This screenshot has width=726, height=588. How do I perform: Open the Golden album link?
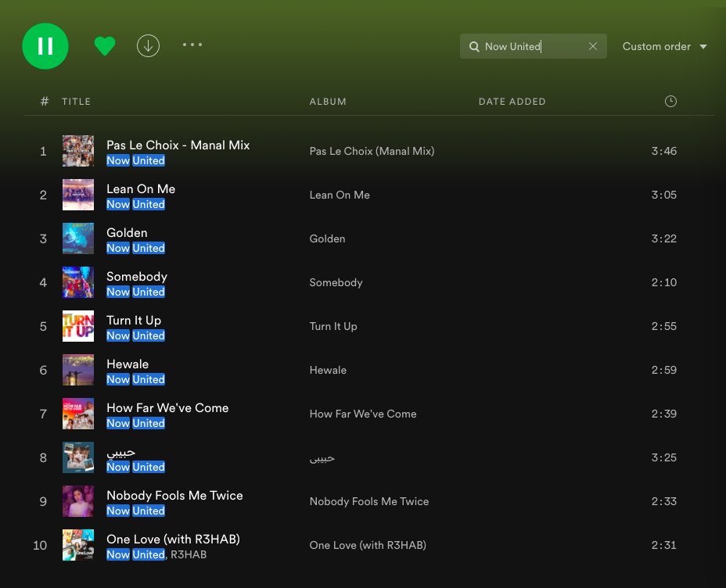[327, 238]
